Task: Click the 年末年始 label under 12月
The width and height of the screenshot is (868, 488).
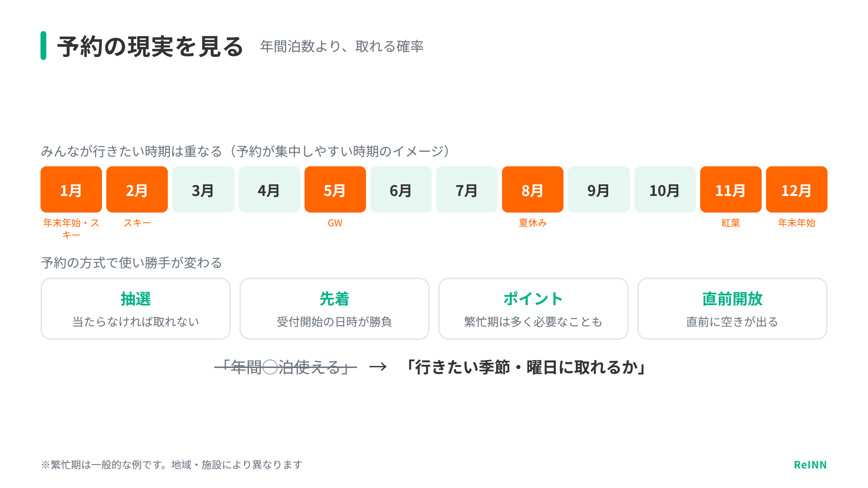Action: [797, 223]
